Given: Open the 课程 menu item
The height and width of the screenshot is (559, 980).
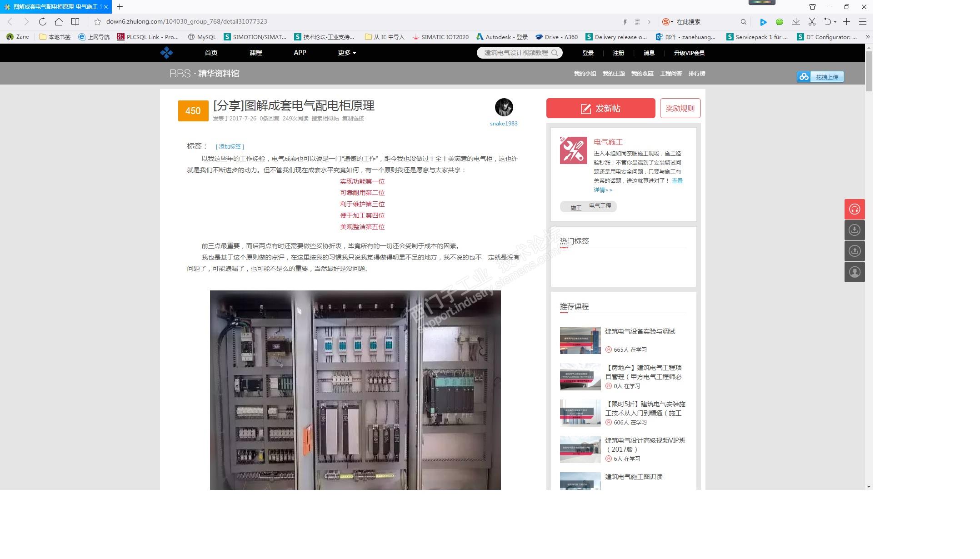Looking at the screenshot, I should click(x=255, y=53).
